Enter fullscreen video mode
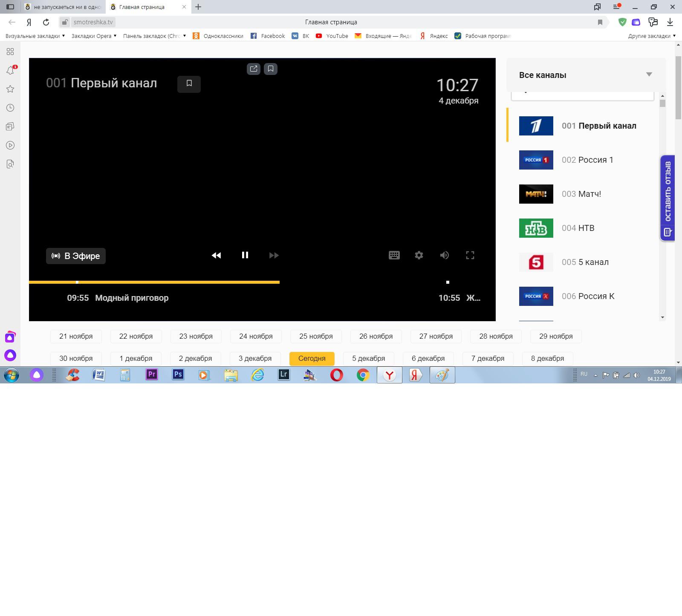682x616 pixels. pyautogui.click(x=470, y=255)
